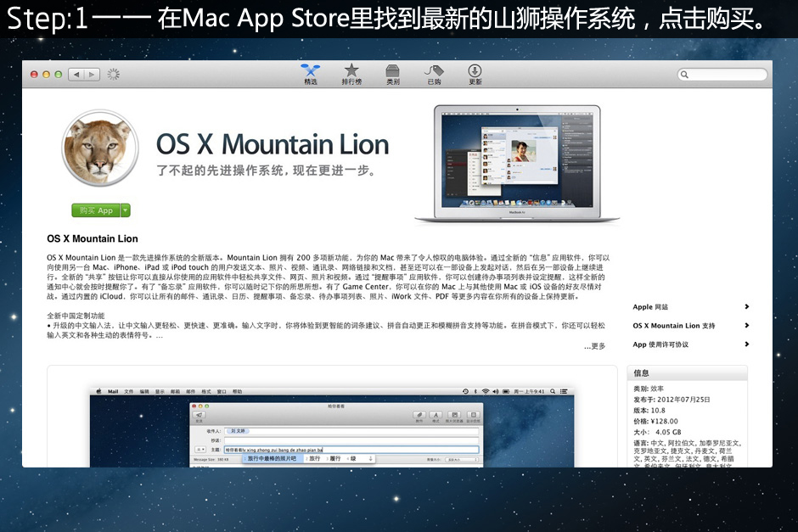Zoom the App Store window
The width and height of the screenshot is (798, 532).
pos(59,75)
